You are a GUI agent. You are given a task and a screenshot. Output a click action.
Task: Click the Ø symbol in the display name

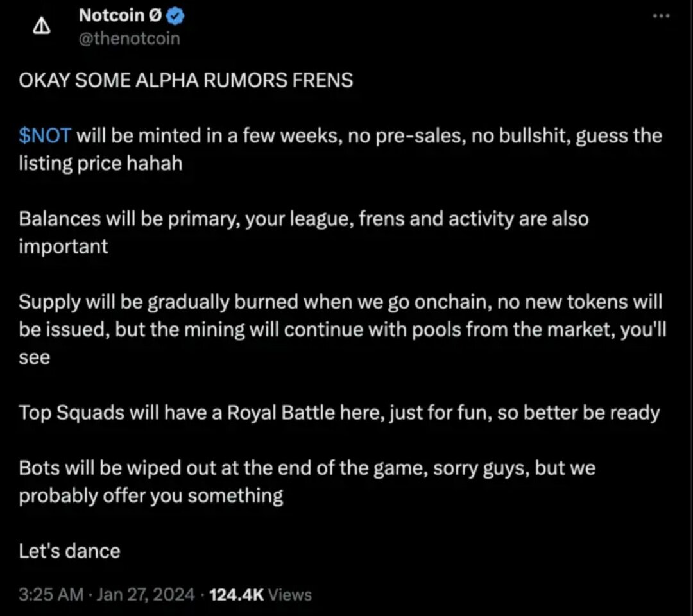pos(155,17)
